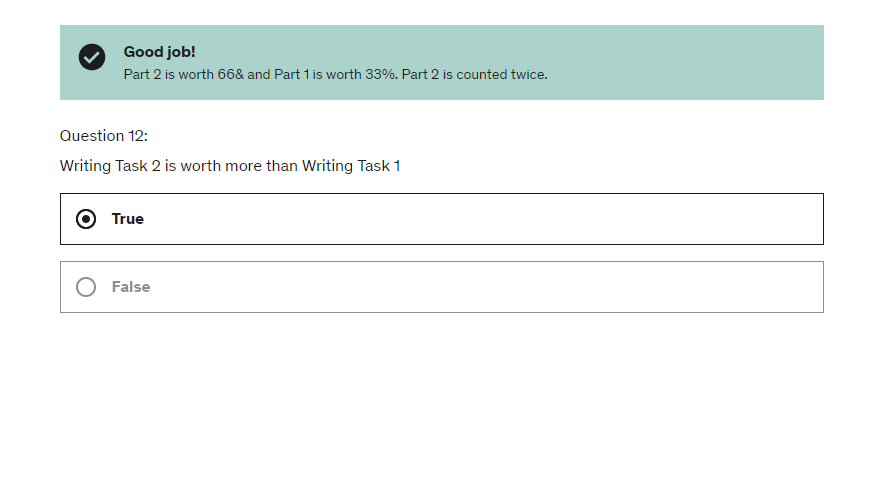Click the bold True answer label
The width and height of the screenshot is (881, 481).
128,219
